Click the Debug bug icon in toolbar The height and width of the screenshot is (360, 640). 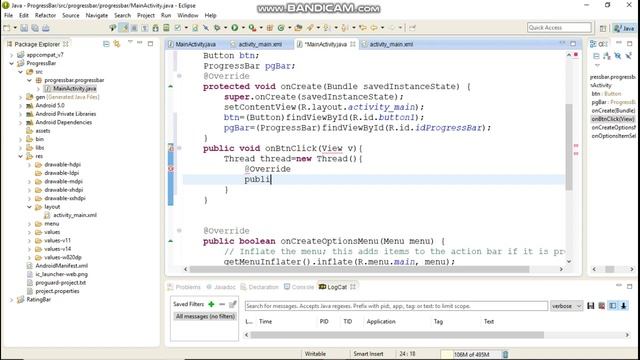click(x=217, y=28)
